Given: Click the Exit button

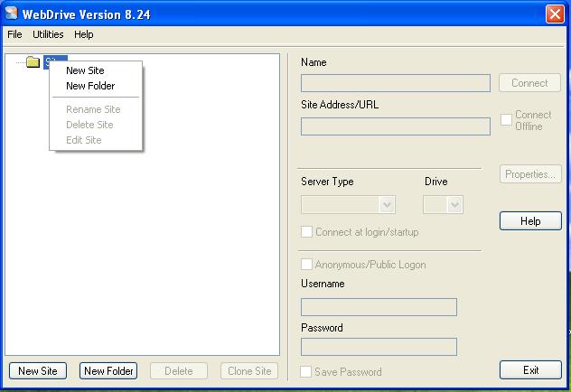Looking at the screenshot, I should tap(530, 370).
